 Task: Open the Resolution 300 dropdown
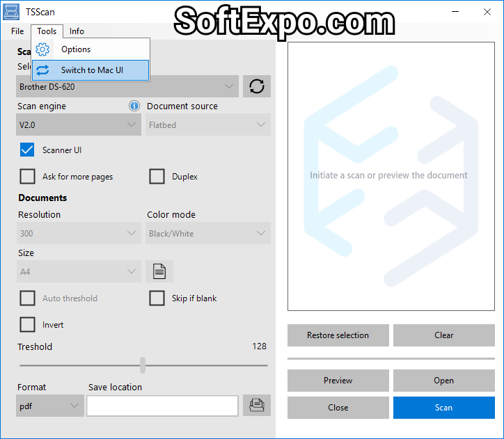click(79, 233)
